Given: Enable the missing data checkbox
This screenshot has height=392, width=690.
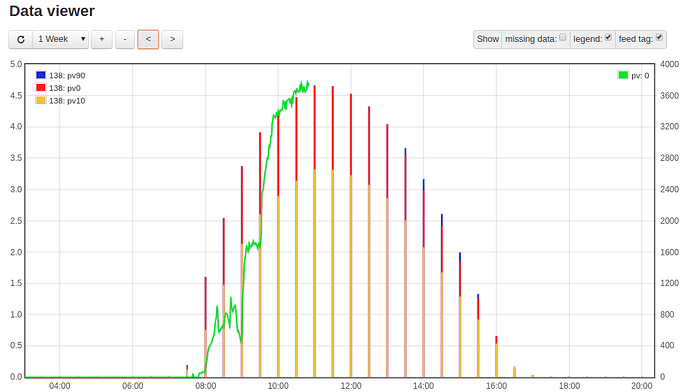Looking at the screenshot, I should click(x=563, y=37).
